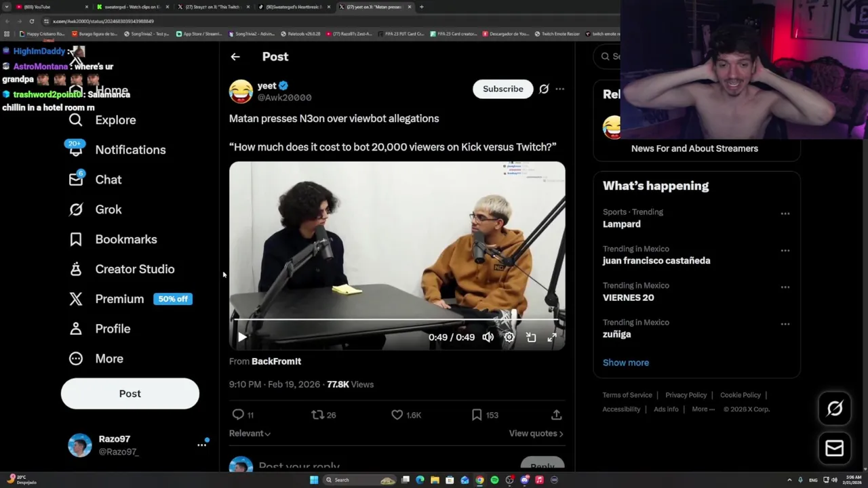This screenshot has height=488, width=868.
Task: Open Notifications in the sidebar
Action: [x=116, y=150]
